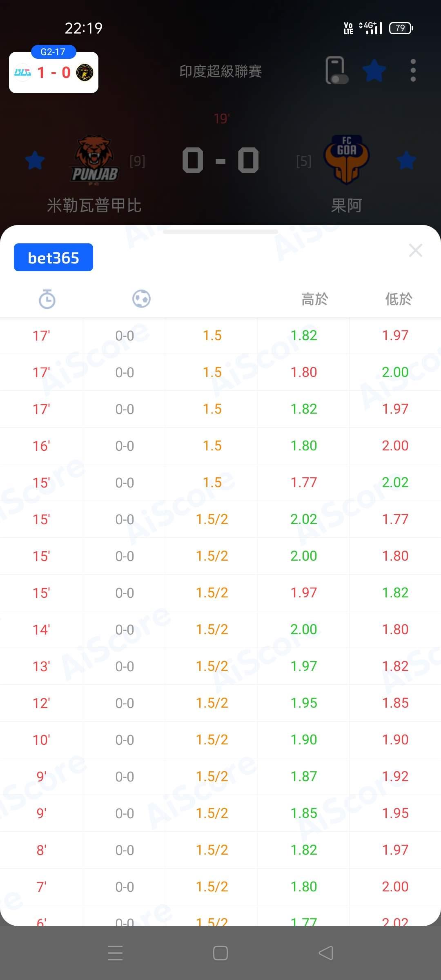Screen dimensions: 441x980
Task: Tap the VoLTE status icon
Action: click(x=348, y=28)
